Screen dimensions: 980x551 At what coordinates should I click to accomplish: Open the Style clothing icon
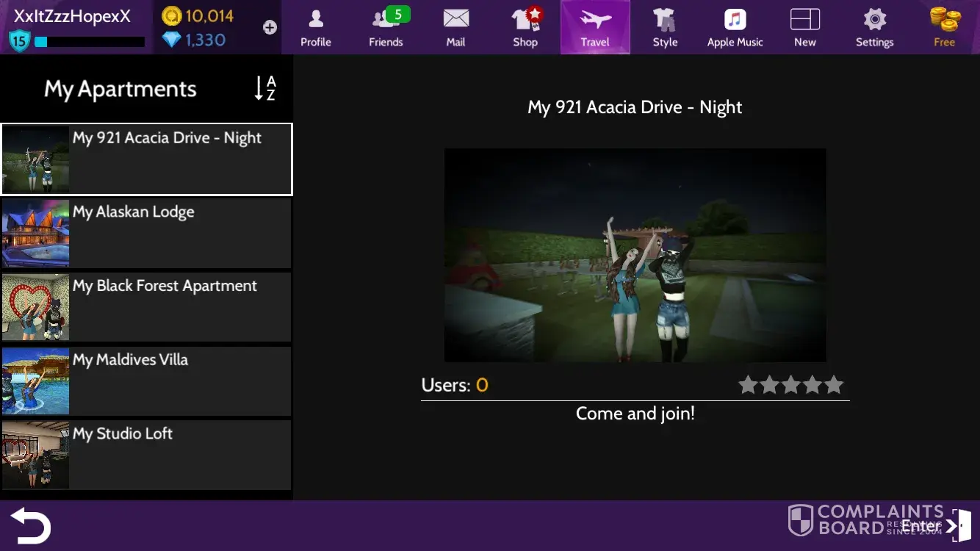[665, 27]
